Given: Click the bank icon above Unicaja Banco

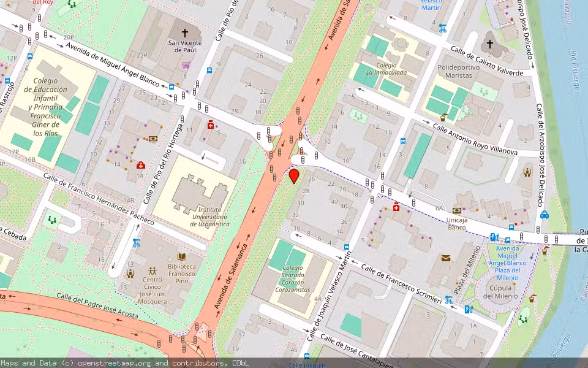Looking at the screenshot, I should 457,211.
